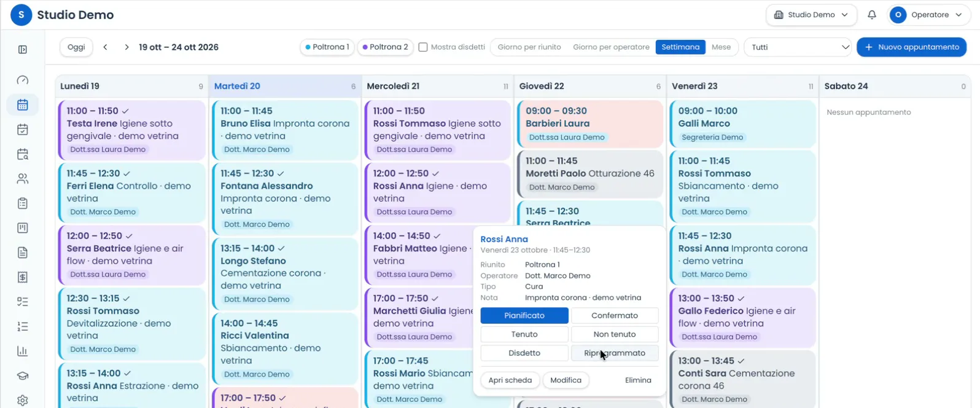Open Ferri Elena Controllo appointment card
This screenshot has width=980, height=408.
[x=131, y=192]
